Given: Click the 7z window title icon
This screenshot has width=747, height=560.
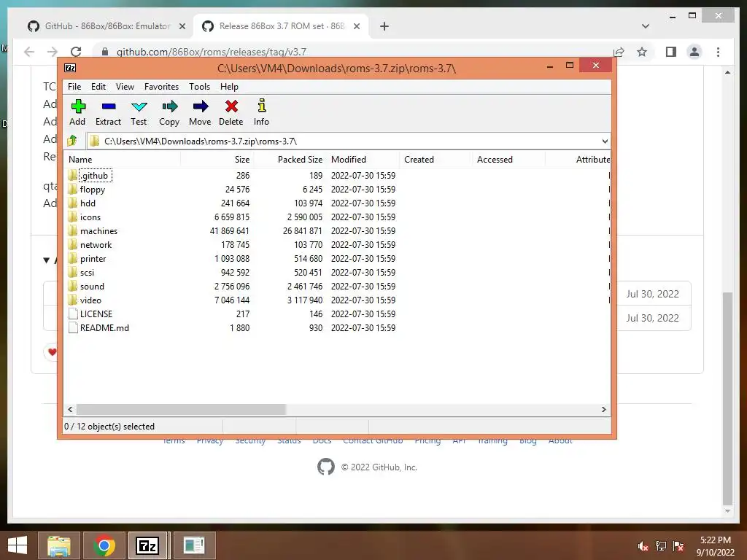Looking at the screenshot, I should pos(70,68).
